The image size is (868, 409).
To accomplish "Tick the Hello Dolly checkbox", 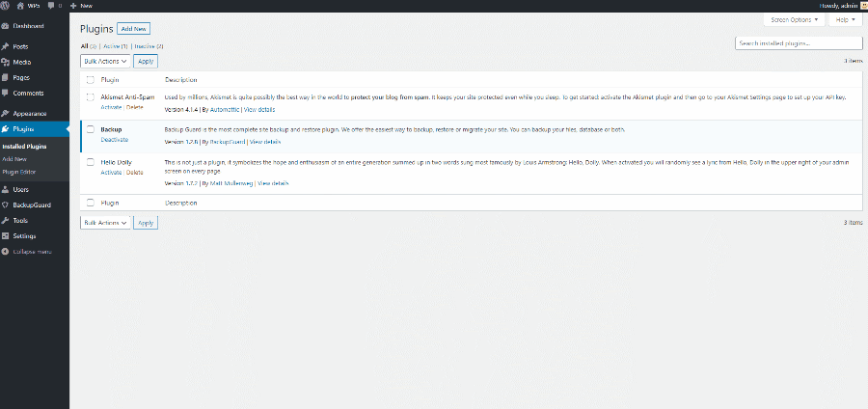I will tap(91, 162).
